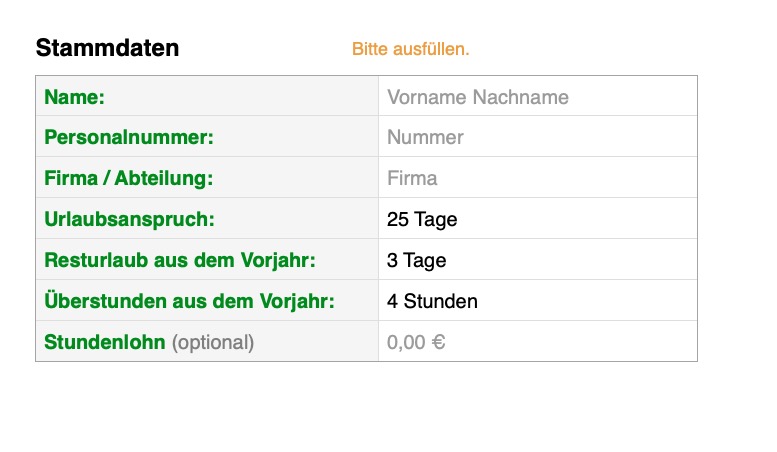This screenshot has width=777, height=452.
Task: Edit the Resturlaub field showing 3 Tage
Action: point(537,261)
